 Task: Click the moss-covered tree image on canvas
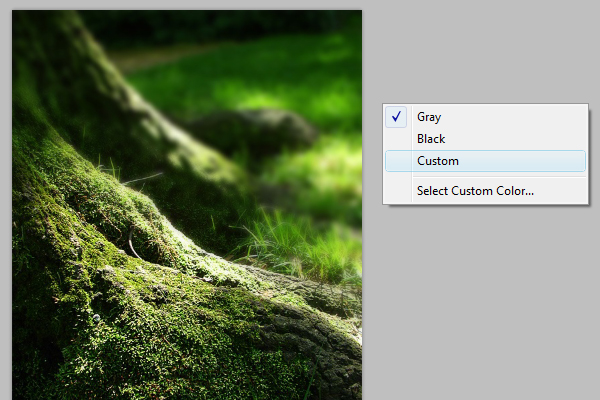pos(187,205)
